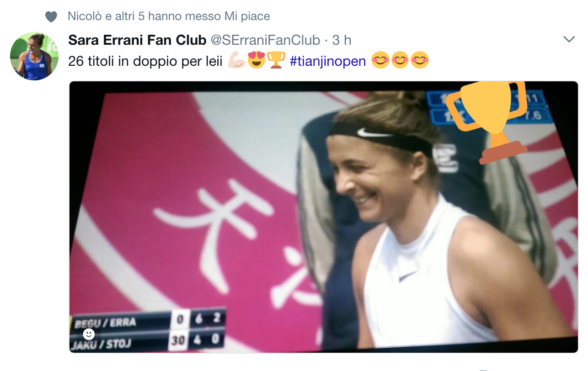Viewport: 588px width, 371px height.
Task: Open the "Nicolò e altri 5" likes notice
Action: (x=169, y=16)
